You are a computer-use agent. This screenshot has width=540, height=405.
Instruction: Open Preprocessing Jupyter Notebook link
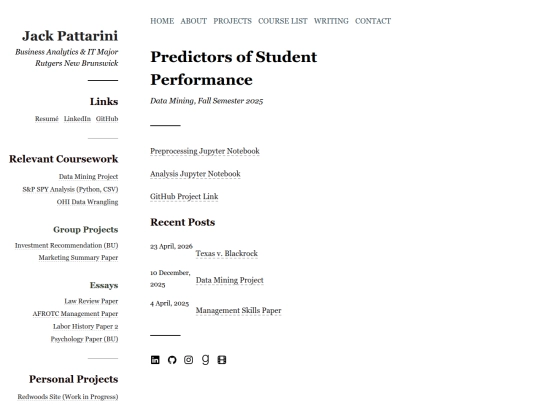click(205, 151)
